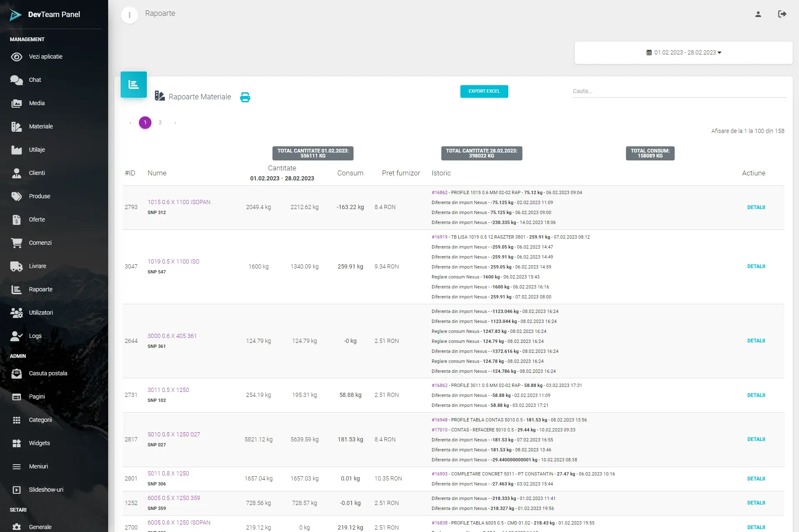This screenshot has height=532, width=799.
Task: Click the logout icon at top right
Action: [x=782, y=14]
